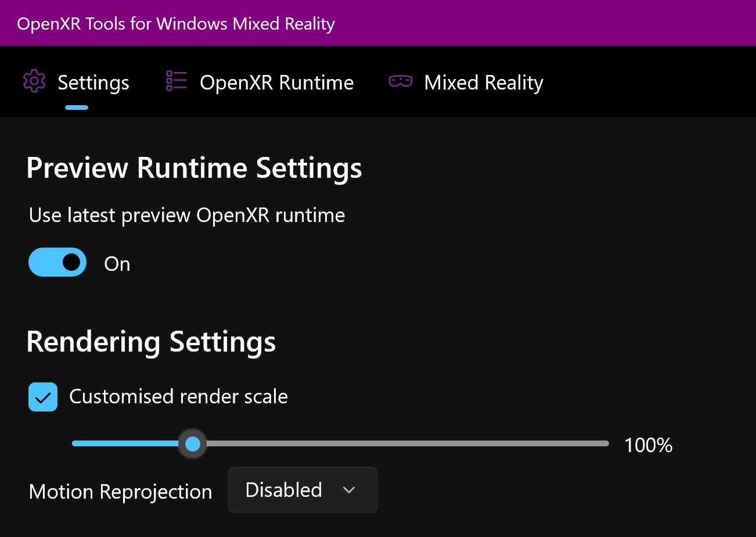Screen dimensions: 756x537
Task: Uncheck the Customised render scale checkbox
Action: [x=43, y=397]
